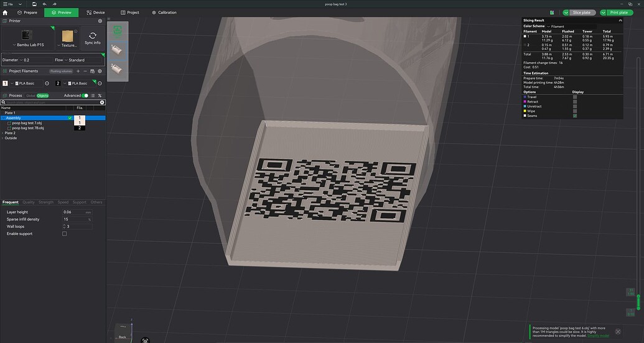Open filament 2 PLA Basic dropdown
The image size is (644, 343).
[65, 83]
